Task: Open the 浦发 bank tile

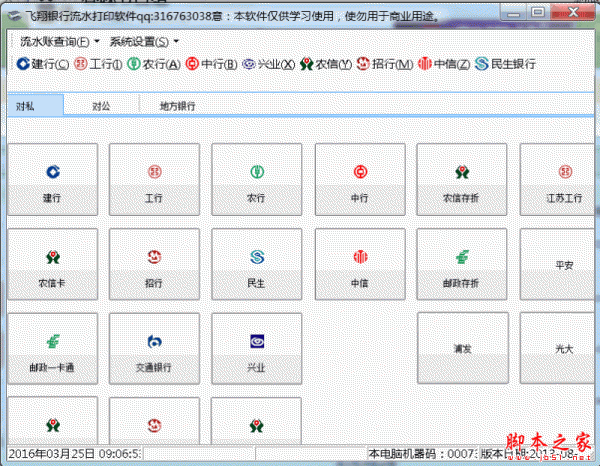Action: pyautogui.click(x=463, y=348)
